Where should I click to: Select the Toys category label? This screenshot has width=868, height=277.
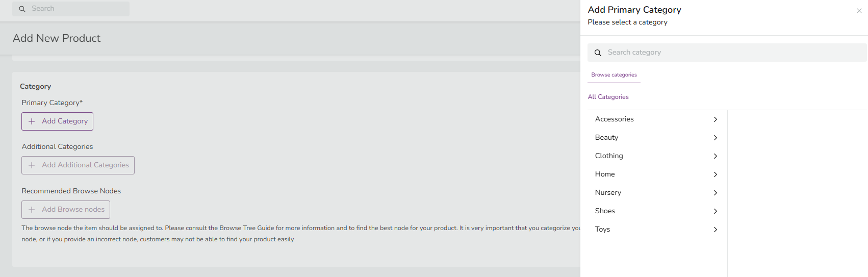602,230
